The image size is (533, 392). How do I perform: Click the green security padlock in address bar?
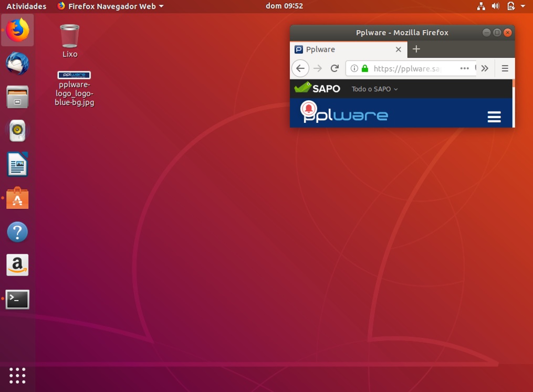point(364,68)
